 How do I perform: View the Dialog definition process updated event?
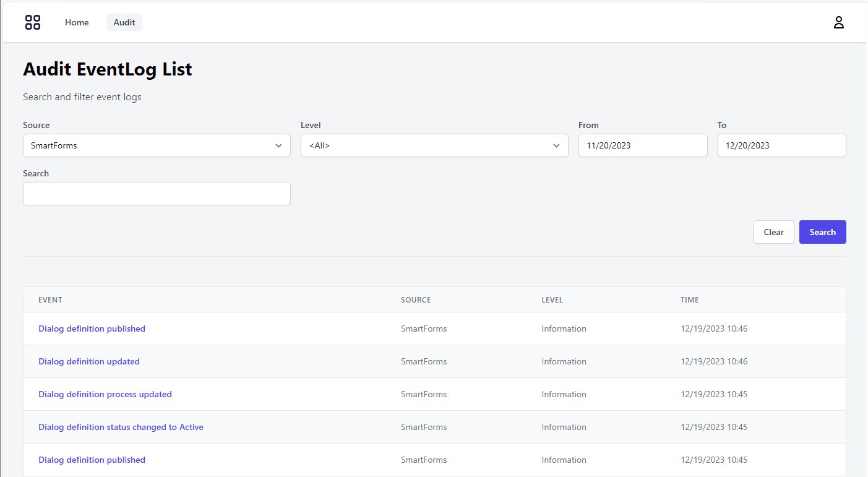click(x=105, y=394)
